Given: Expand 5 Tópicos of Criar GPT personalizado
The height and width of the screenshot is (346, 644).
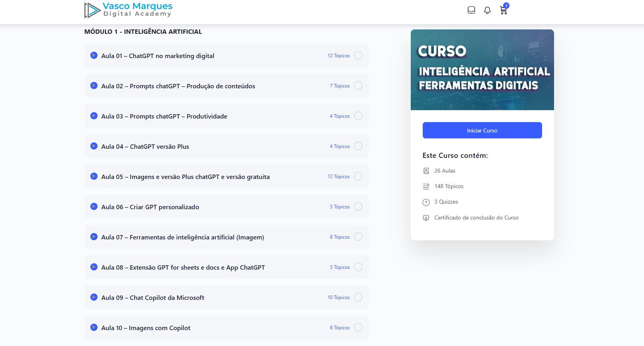Looking at the screenshot, I should click(x=340, y=207).
